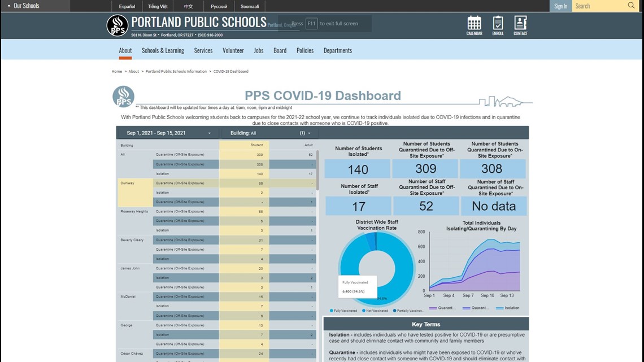Click Roseway Heights student count 55
Screen dimensions: 644x362
pyautogui.click(x=261, y=212)
